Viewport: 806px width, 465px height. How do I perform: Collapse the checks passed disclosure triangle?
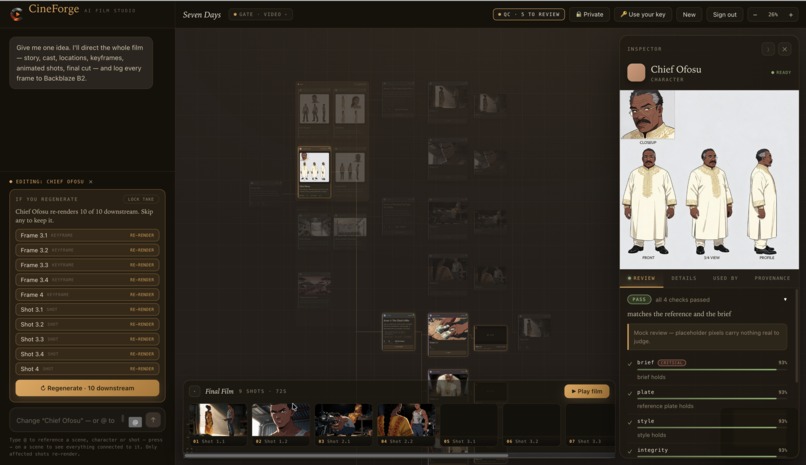pyautogui.click(x=785, y=300)
